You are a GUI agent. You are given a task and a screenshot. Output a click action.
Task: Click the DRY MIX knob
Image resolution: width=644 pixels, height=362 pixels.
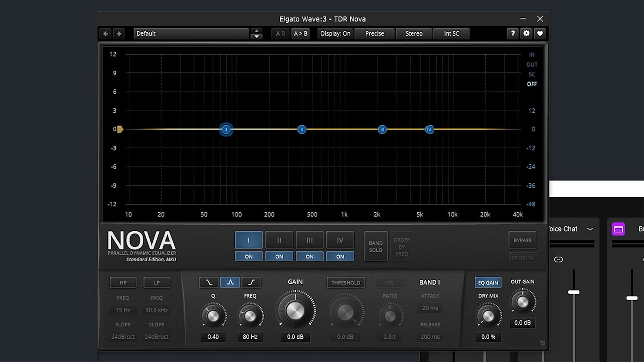(488, 316)
